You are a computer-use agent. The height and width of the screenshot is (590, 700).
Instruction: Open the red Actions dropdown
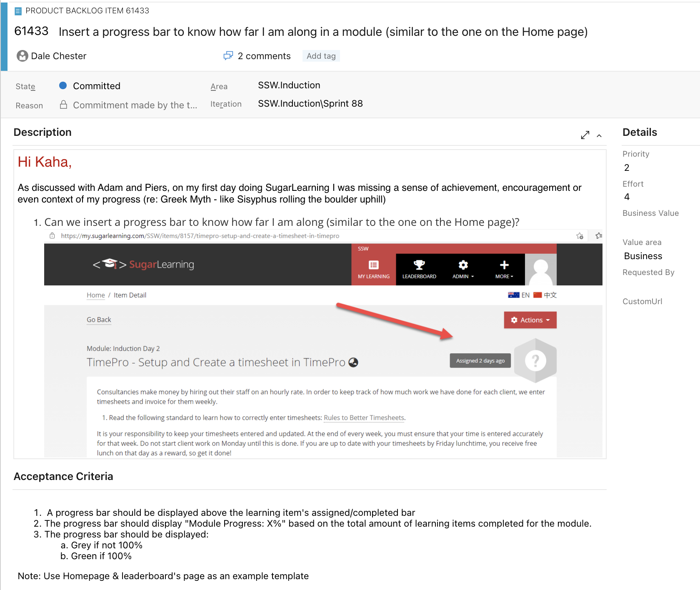(530, 320)
